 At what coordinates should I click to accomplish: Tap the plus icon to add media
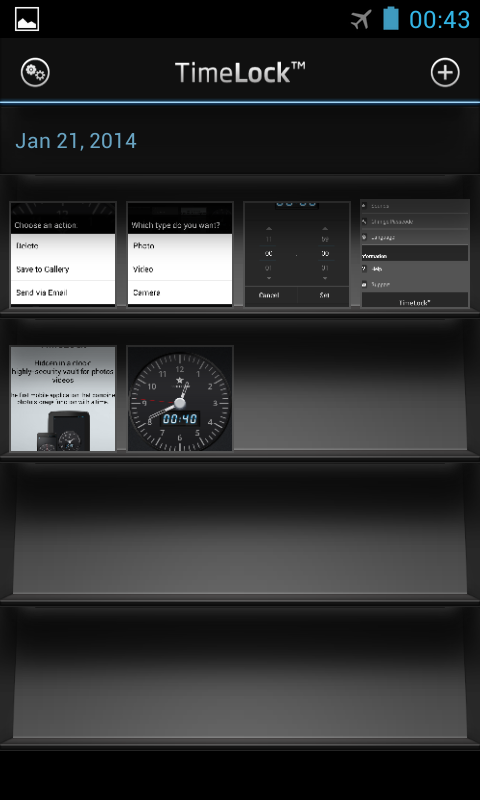(445, 72)
